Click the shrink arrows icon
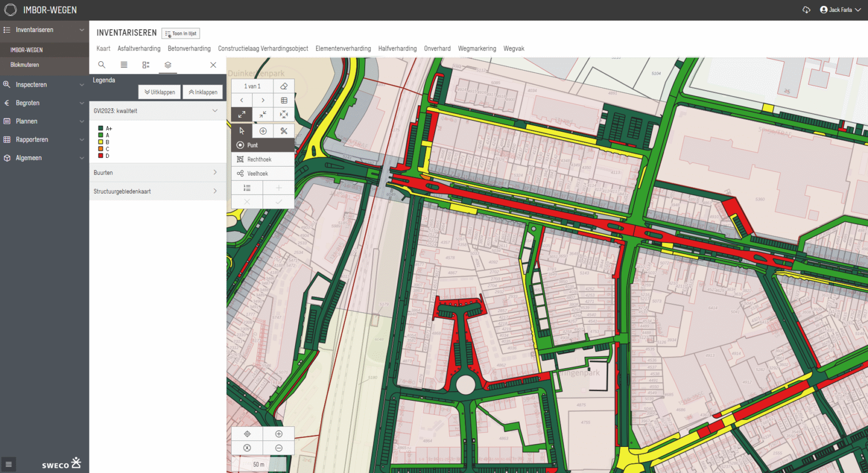Viewport: 868px width, 473px height. coord(263,114)
